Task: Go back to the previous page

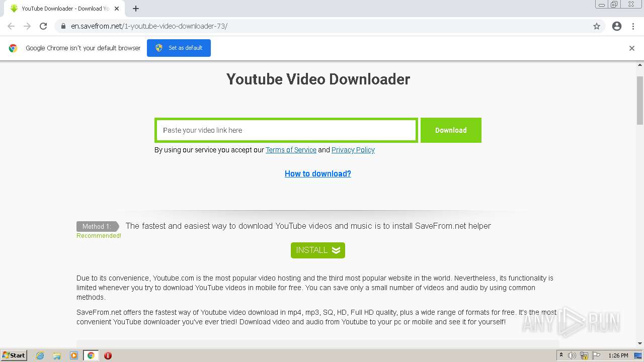Action: tap(11, 26)
